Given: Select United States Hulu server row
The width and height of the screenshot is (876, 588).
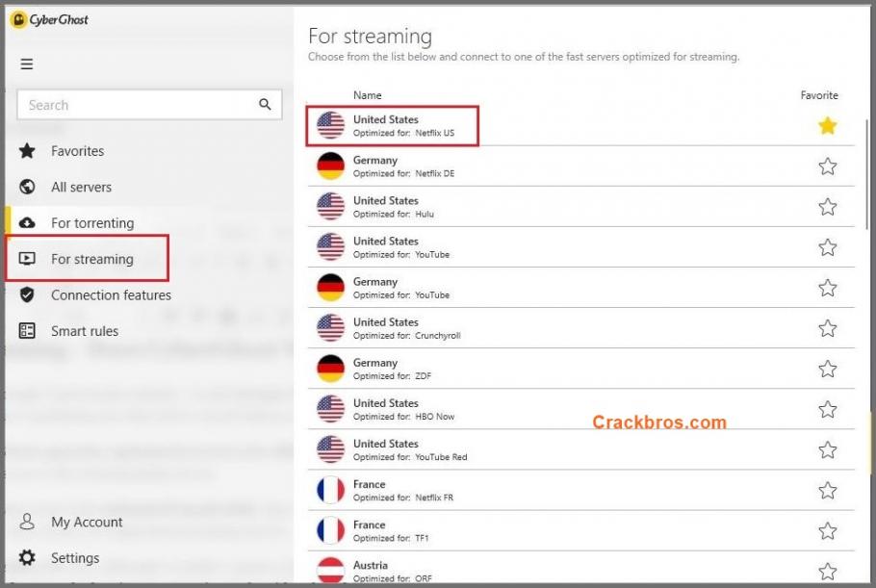Looking at the screenshot, I should (581, 207).
